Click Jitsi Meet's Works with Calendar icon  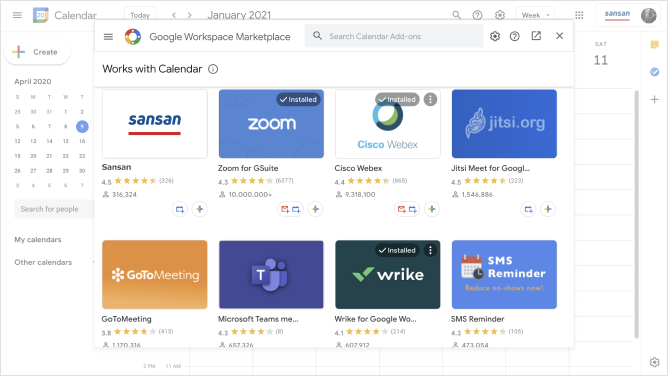(x=528, y=209)
